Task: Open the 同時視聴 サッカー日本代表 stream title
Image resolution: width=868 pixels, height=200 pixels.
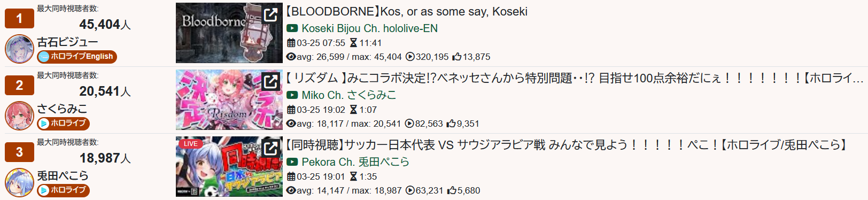Action: tap(567, 145)
